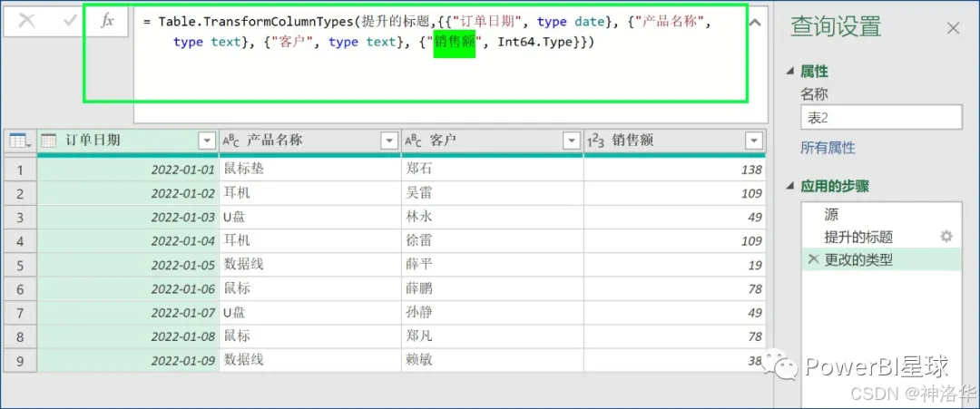Collapse the 属性 section

click(x=792, y=72)
